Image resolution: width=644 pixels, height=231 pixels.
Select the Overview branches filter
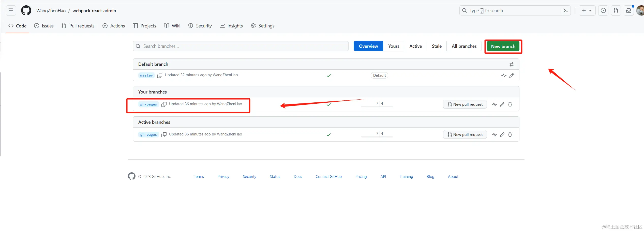click(368, 46)
